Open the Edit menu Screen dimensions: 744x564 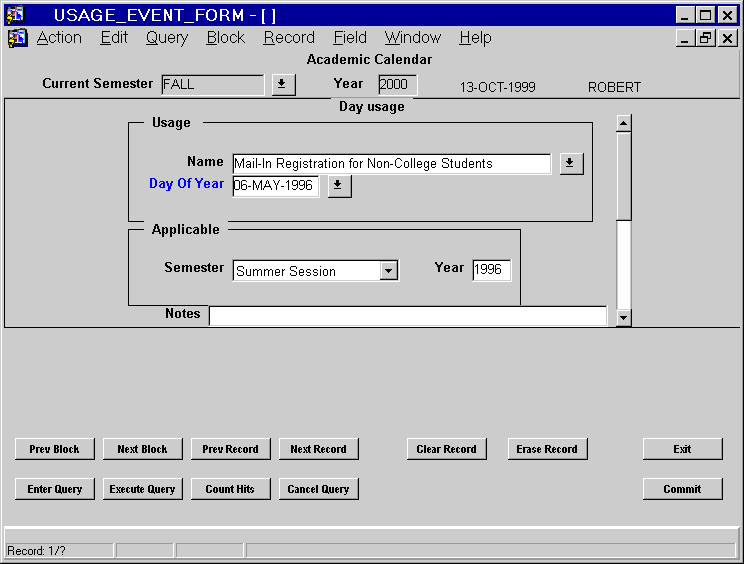(114, 38)
